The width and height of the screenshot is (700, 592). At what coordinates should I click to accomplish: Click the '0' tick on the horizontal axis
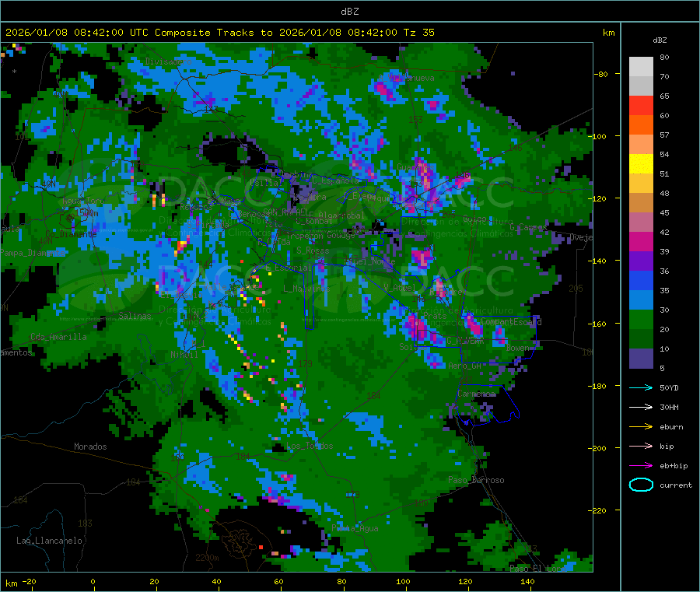93,581
